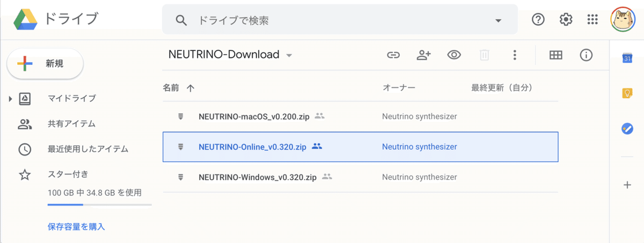
Task: Click the zip icon of NEUTRINO-Online file
Action: coord(181,146)
